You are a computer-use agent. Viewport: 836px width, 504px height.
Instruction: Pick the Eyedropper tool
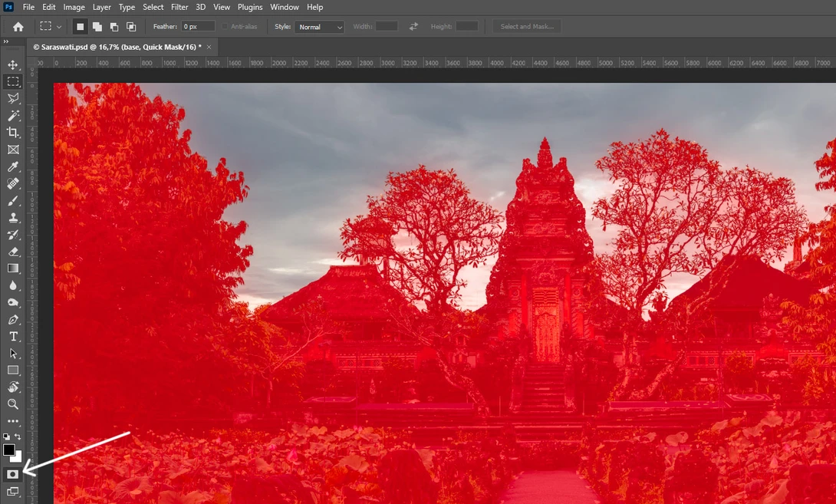[13, 166]
